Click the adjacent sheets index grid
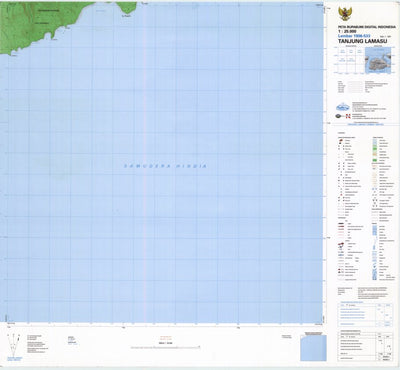 point(351,60)
